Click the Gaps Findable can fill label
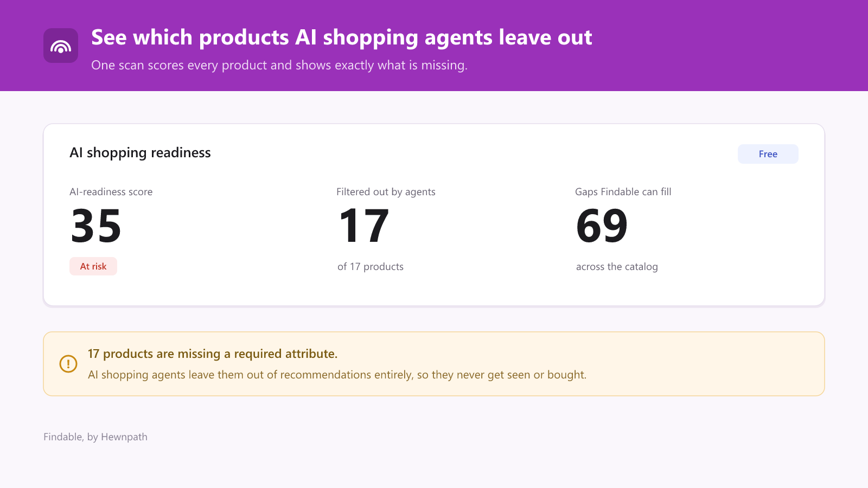 coord(623,192)
